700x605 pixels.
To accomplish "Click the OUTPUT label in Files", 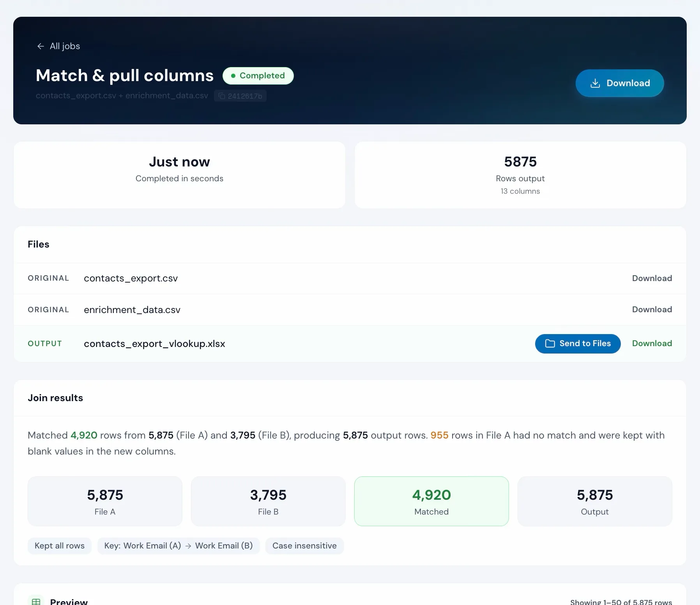I will (x=45, y=343).
